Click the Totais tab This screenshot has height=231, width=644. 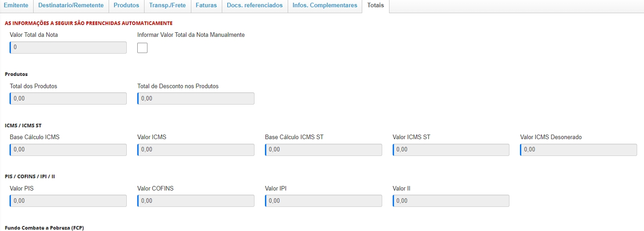click(x=375, y=5)
